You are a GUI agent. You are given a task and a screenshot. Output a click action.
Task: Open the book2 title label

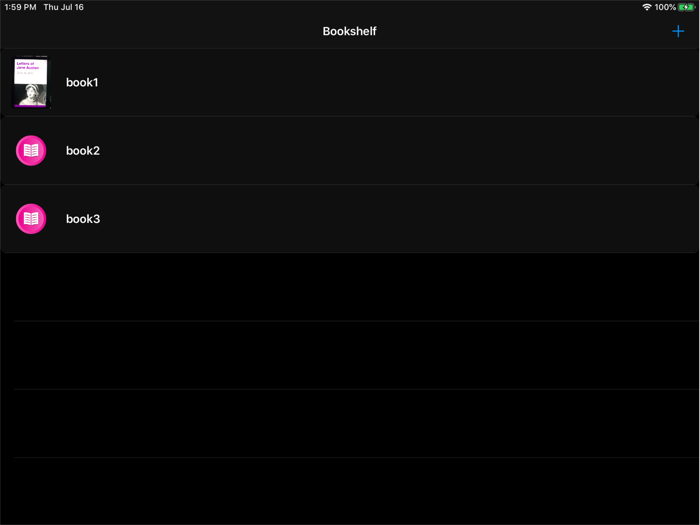[83, 151]
